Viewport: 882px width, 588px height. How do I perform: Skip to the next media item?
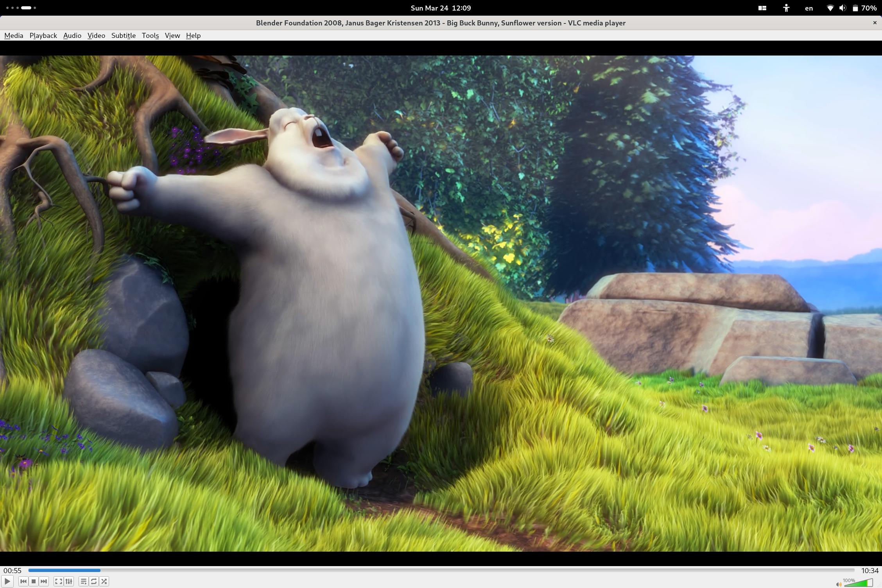[x=44, y=581]
